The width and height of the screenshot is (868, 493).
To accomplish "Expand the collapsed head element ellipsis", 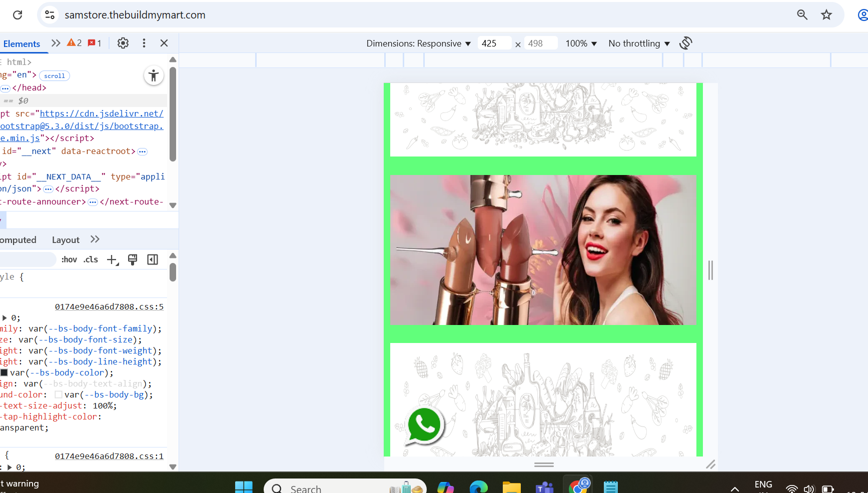I will pyautogui.click(x=6, y=88).
